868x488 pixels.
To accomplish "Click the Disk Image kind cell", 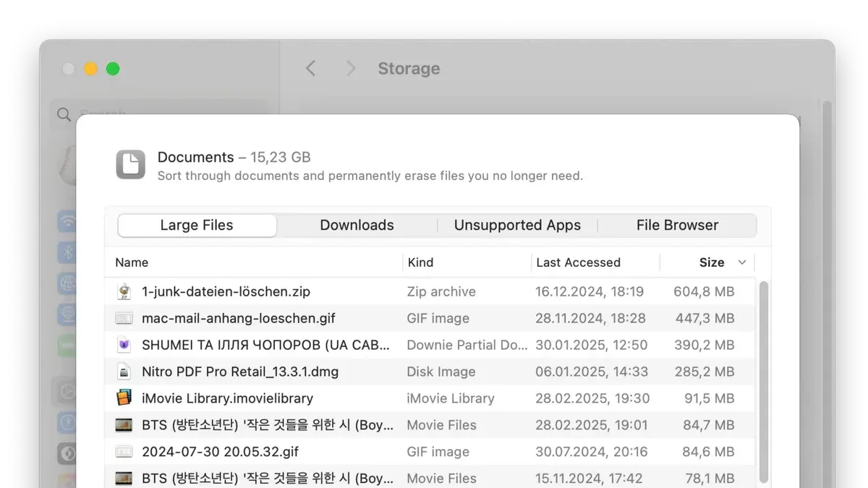I will pyautogui.click(x=441, y=372).
